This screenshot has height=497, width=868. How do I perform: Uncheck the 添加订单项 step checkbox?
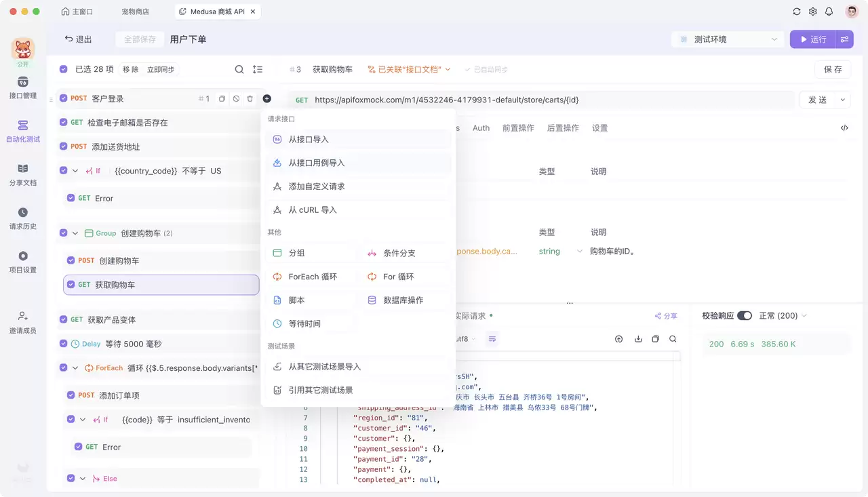[71, 395]
